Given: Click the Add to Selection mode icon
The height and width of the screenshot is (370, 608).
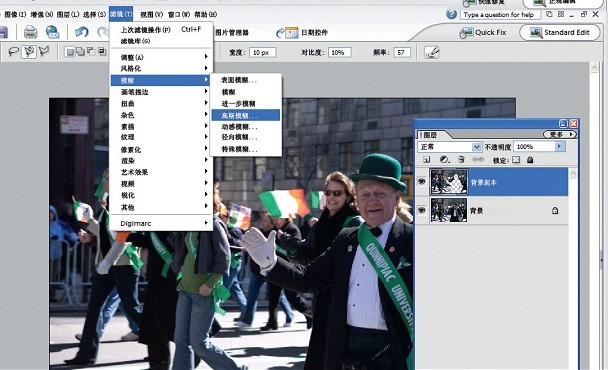Looking at the screenshot, I should [81, 52].
